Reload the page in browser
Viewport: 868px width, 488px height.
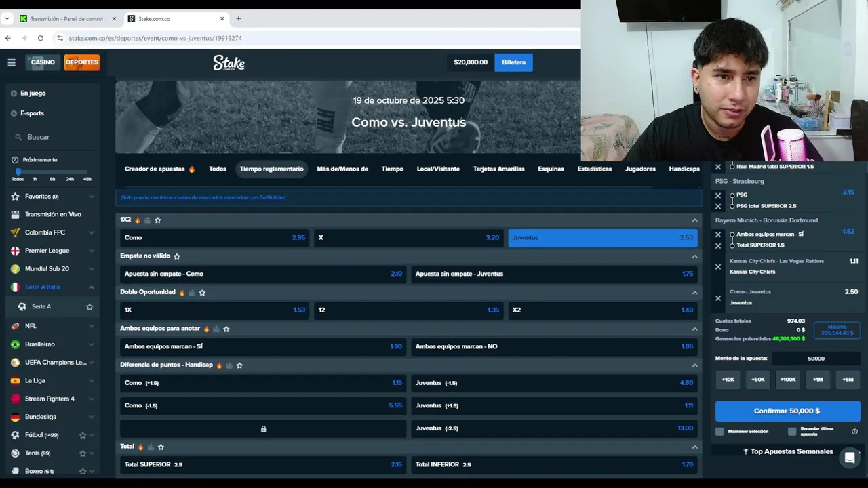41,38
